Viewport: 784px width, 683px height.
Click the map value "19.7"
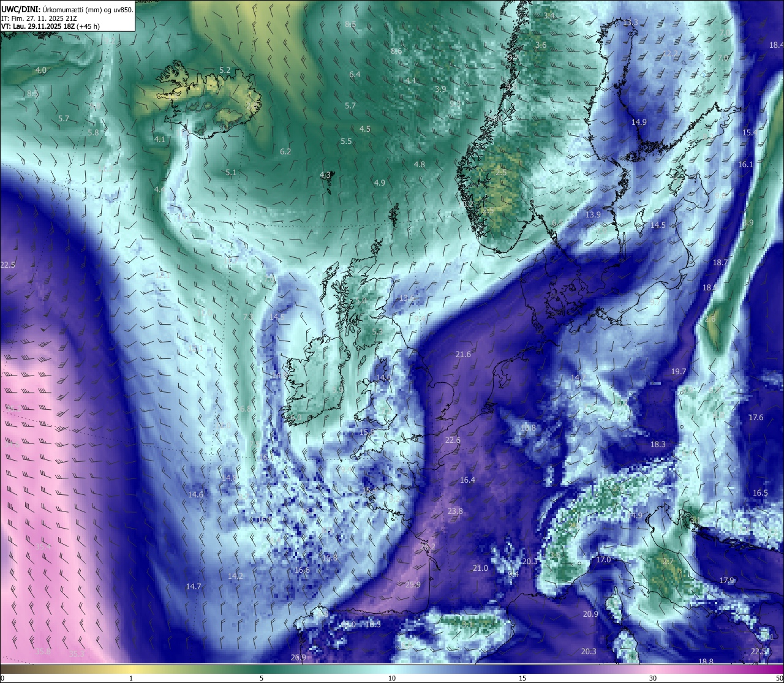tap(679, 372)
